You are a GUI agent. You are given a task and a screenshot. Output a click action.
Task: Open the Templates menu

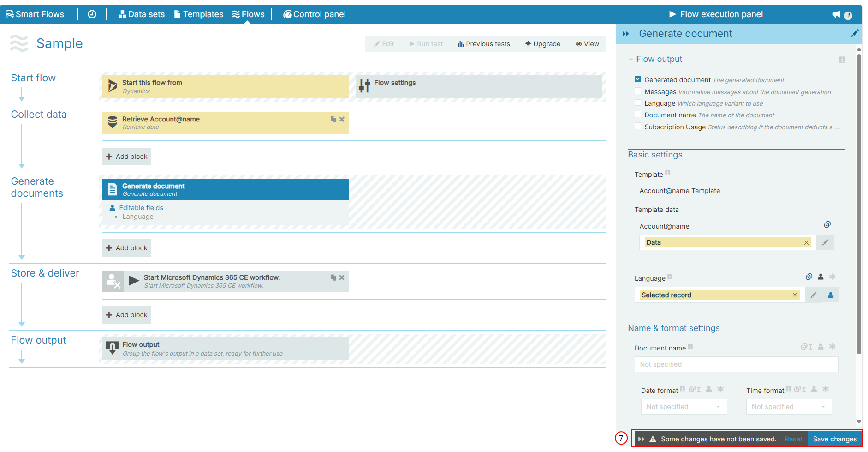tap(199, 14)
